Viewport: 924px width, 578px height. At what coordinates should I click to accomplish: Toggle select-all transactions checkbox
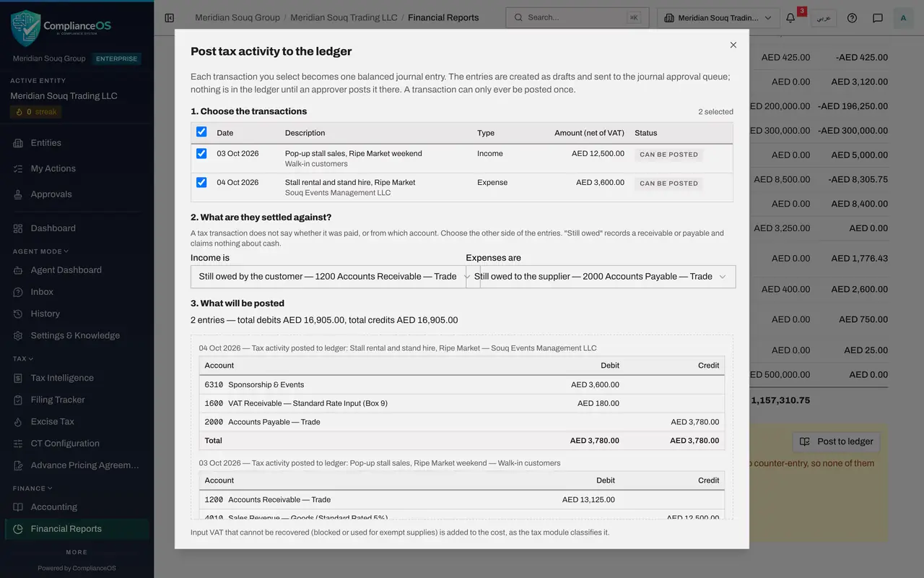pos(201,131)
